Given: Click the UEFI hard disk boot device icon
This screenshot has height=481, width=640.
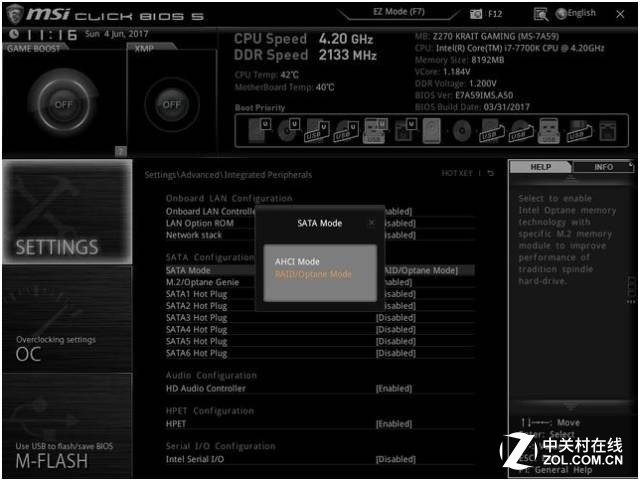Looking at the screenshot, I should (x=259, y=130).
